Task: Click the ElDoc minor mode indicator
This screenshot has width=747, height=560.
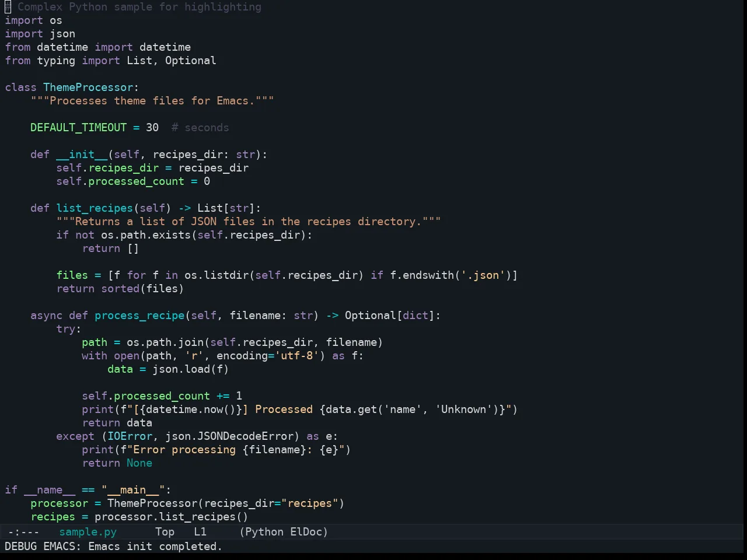Action: [306, 532]
